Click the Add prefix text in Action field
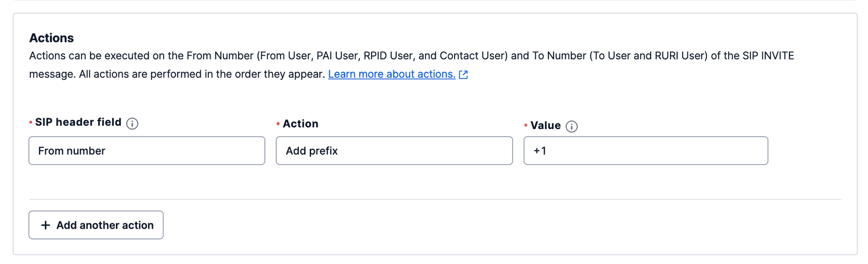 312,151
